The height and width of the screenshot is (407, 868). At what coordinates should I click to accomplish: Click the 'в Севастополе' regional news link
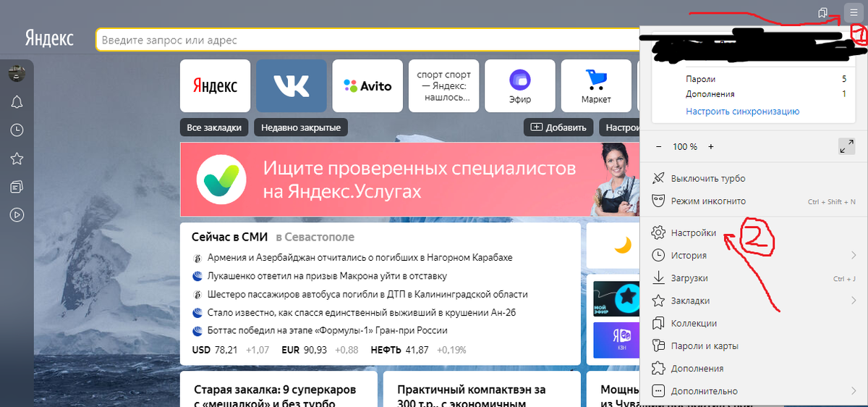[x=315, y=237]
